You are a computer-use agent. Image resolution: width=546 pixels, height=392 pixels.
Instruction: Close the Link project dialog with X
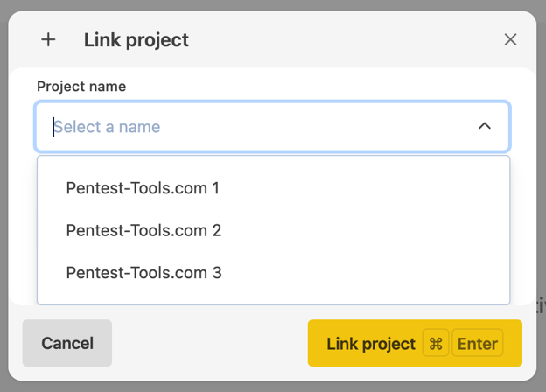coord(510,39)
